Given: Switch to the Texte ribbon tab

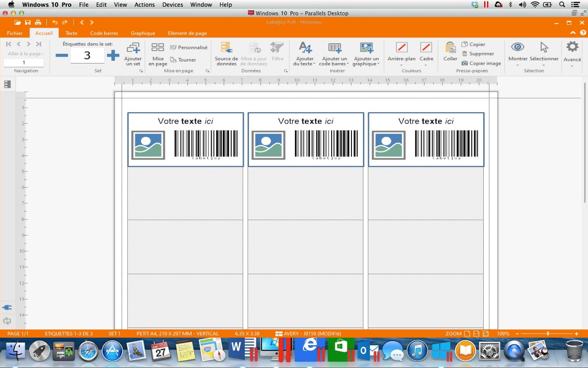Looking at the screenshot, I should click(x=71, y=33).
